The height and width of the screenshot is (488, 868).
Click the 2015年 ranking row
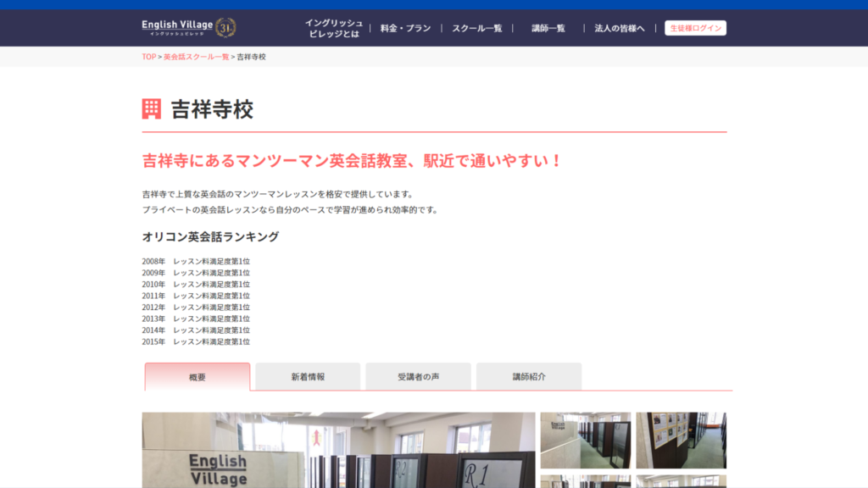[x=196, y=342]
